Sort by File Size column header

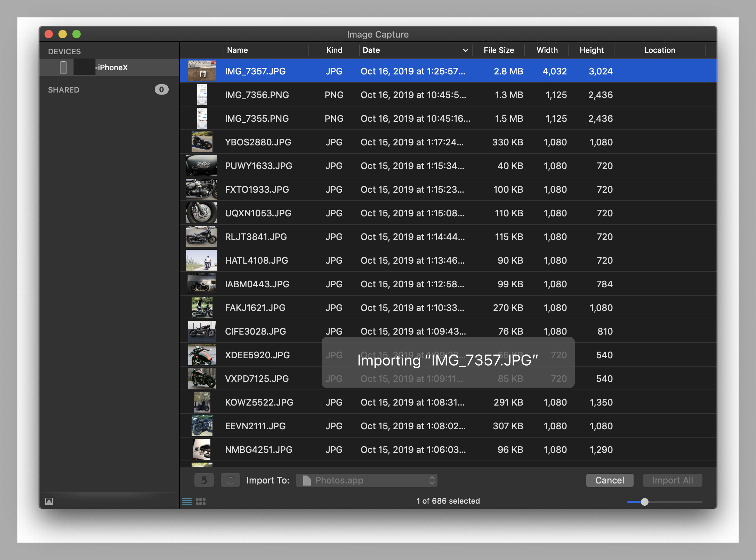(498, 50)
